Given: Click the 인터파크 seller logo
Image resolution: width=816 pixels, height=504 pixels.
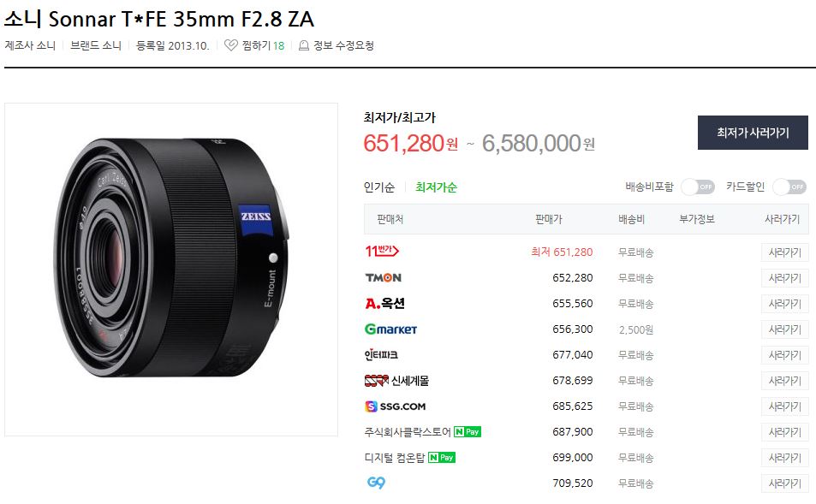Looking at the screenshot, I should pos(381,355).
